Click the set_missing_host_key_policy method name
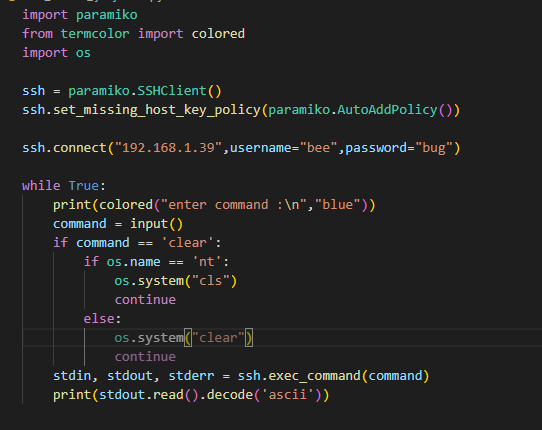 coord(157,110)
